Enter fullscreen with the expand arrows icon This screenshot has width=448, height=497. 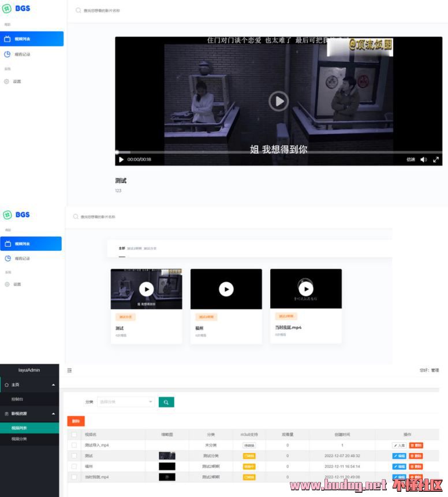pyautogui.click(x=436, y=160)
